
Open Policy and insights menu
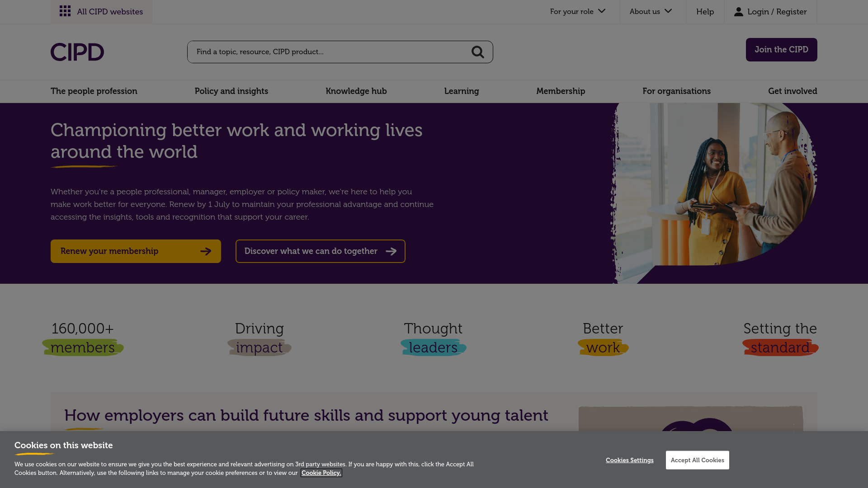(231, 91)
